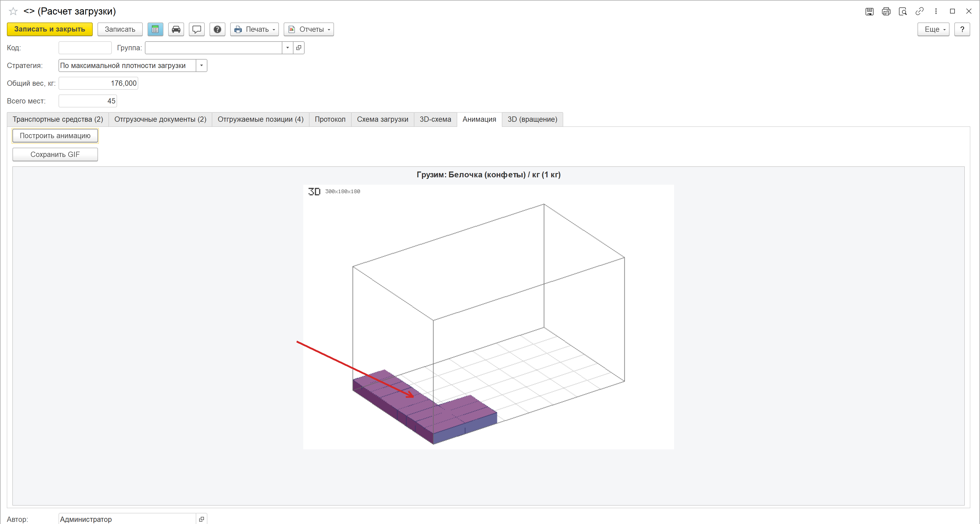Click the Автор field with Администратор
Viewport: 980px width, 524px height.
pyautogui.click(x=127, y=519)
